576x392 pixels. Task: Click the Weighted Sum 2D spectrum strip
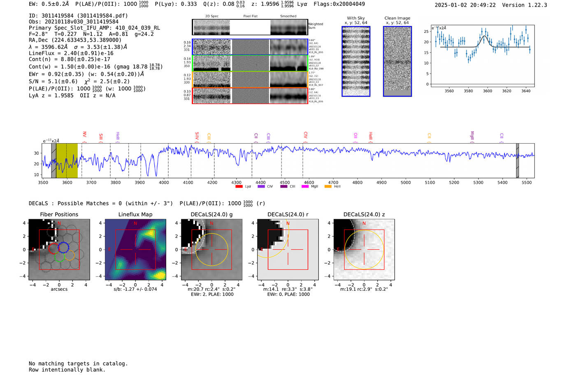(250, 27)
